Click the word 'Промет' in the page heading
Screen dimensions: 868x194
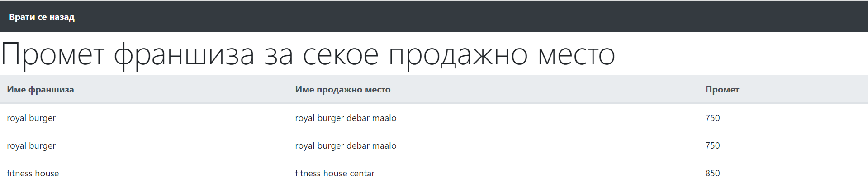pyautogui.click(x=52, y=55)
